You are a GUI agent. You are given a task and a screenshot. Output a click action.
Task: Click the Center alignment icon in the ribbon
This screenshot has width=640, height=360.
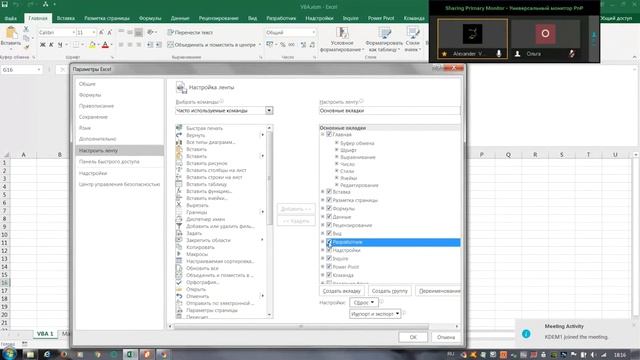(x=130, y=45)
